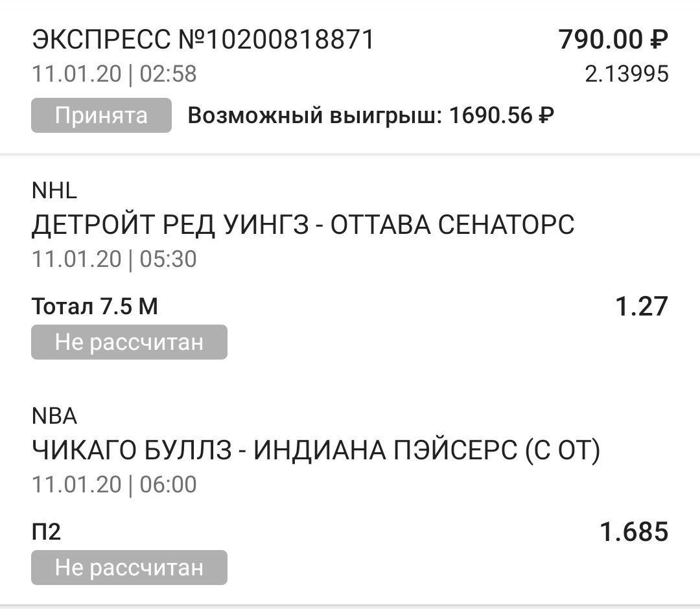The image size is (700, 609).
Task: Open the ЧИКАГО БУЛЛЗ team name
Action: point(132,451)
